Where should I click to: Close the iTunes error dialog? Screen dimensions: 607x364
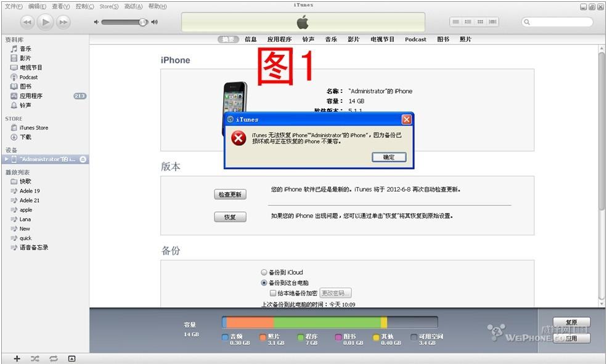click(x=407, y=119)
